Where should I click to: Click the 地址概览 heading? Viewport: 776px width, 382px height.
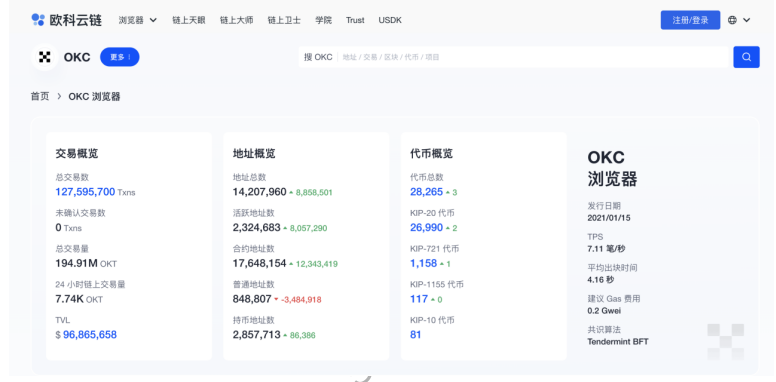coord(254,154)
